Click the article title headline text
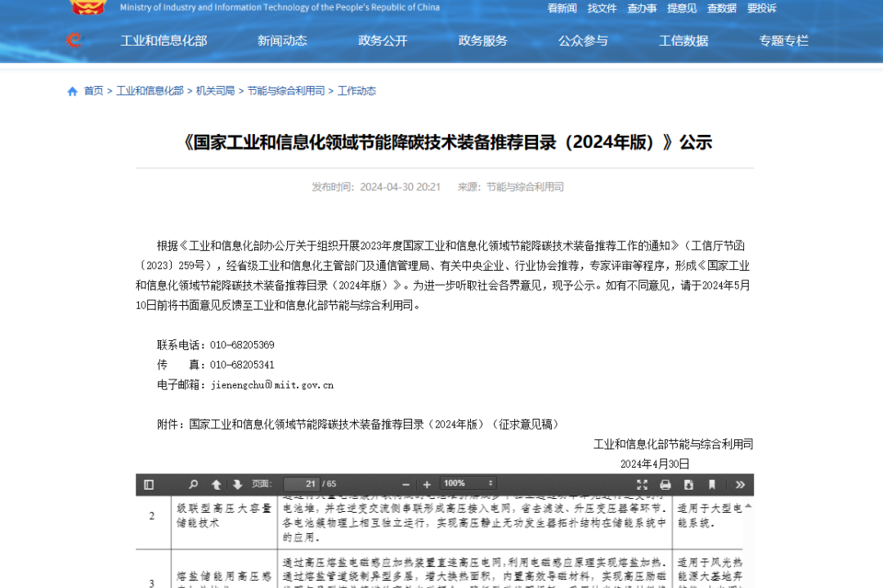 coord(446,142)
